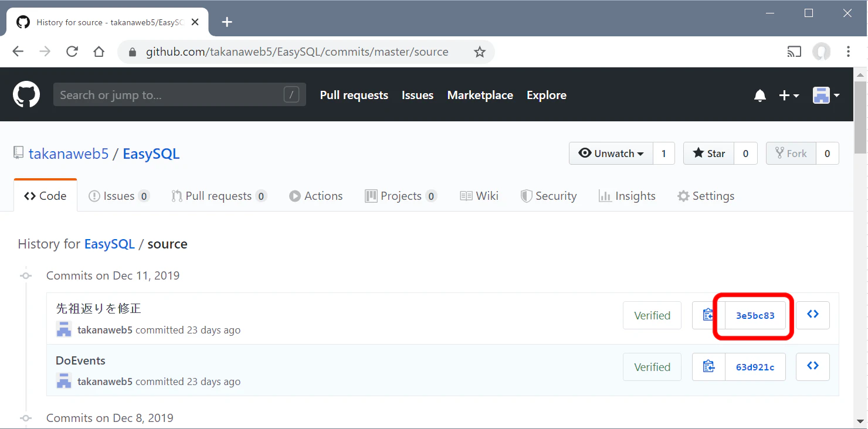The height and width of the screenshot is (429, 868).
Task: Open the DoEvents commit title
Action: (80, 360)
